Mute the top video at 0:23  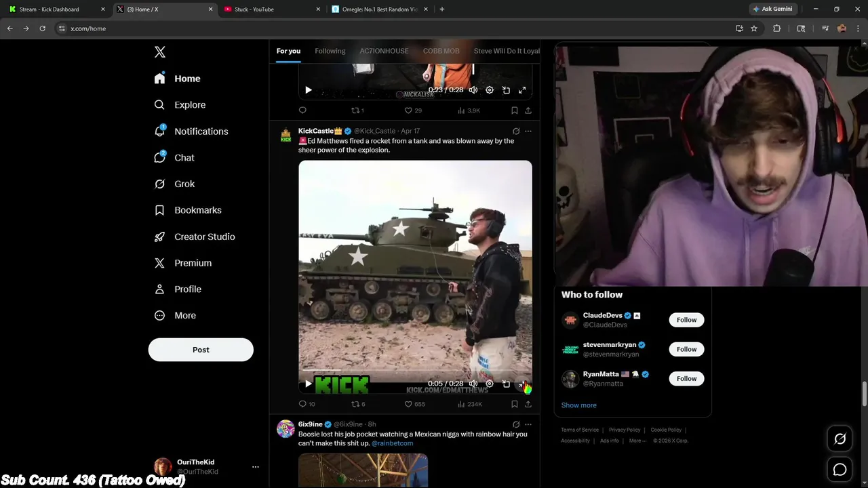pyautogui.click(x=473, y=90)
